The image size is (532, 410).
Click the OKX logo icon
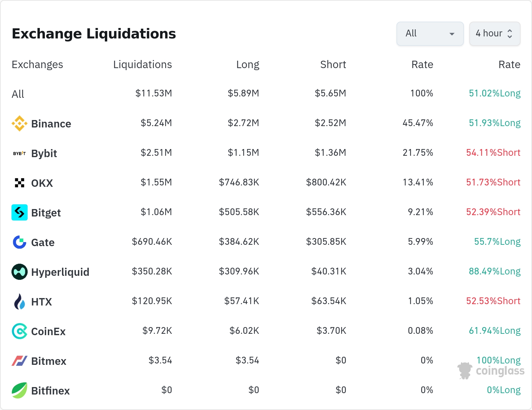[x=19, y=183]
